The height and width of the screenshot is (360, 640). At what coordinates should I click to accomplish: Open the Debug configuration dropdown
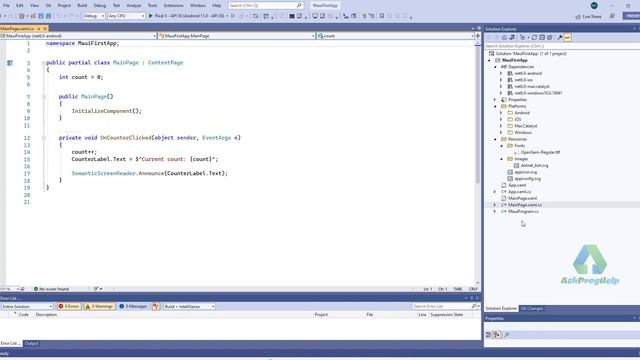94,16
